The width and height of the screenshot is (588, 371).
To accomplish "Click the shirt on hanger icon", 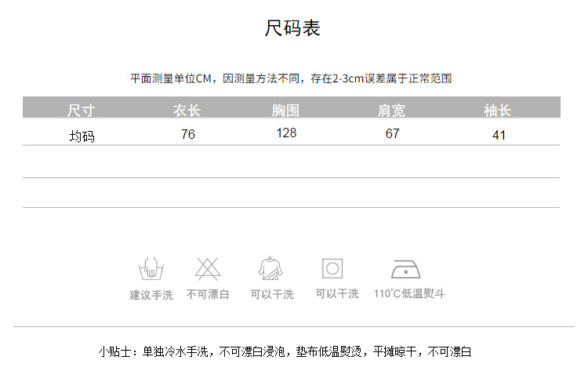I will [x=270, y=269].
